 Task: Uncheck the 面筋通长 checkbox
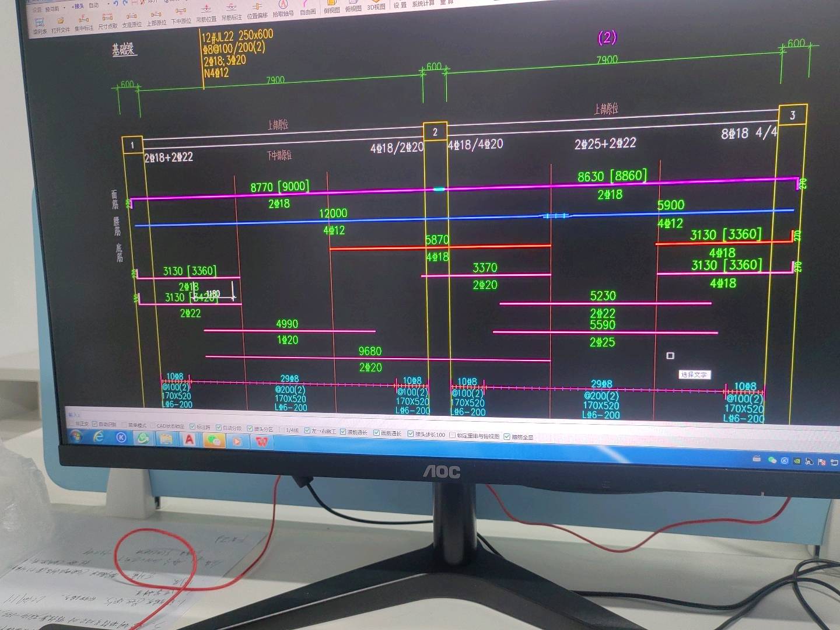(377, 433)
